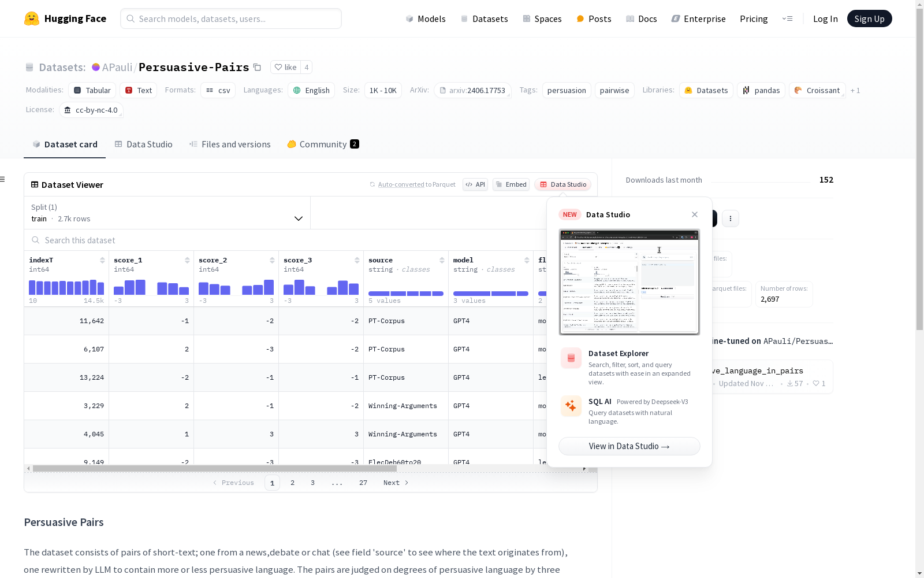Sort by score_2 column
The width and height of the screenshot is (924, 578).
coord(272,260)
